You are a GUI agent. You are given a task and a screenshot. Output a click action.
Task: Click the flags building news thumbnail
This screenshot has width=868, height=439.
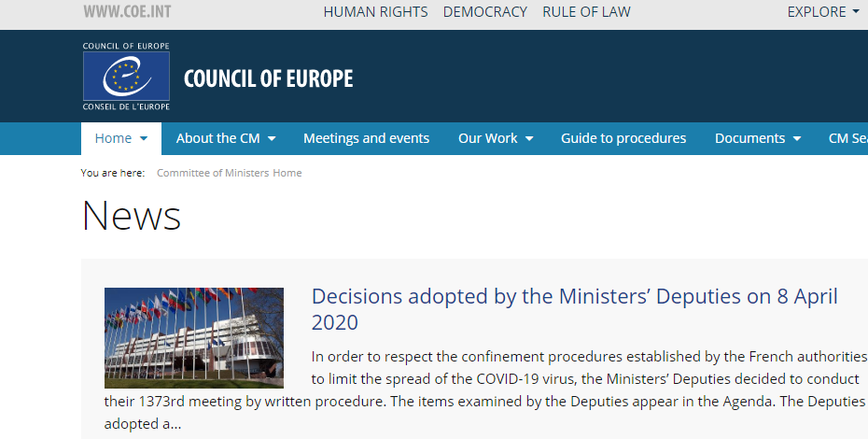pos(194,337)
